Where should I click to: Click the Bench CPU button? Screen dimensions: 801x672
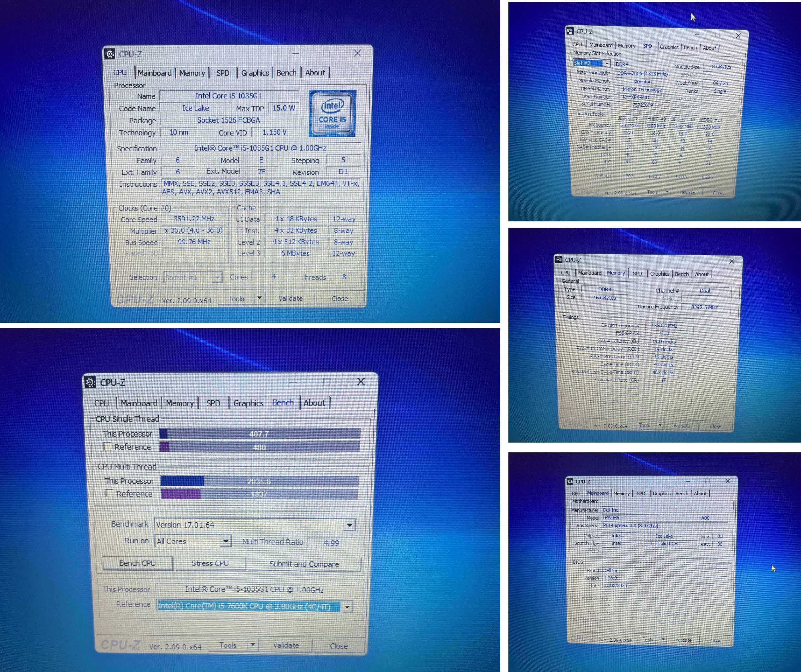pyautogui.click(x=138, y=563)
